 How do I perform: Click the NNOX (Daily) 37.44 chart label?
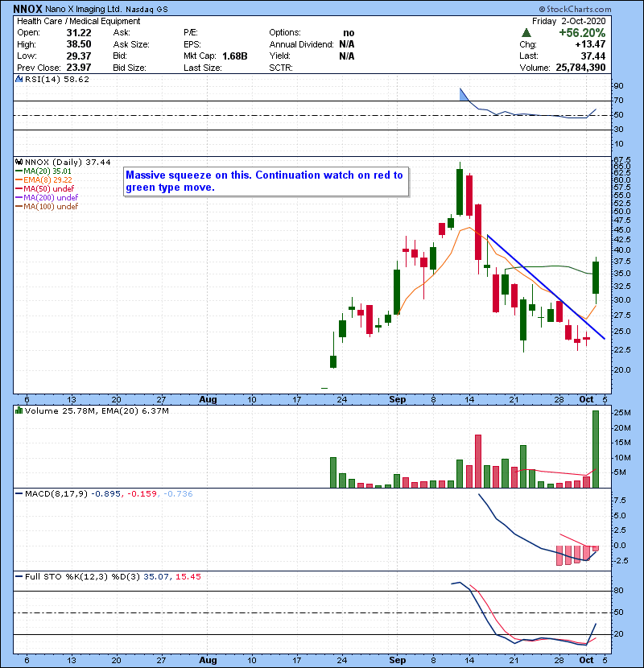click(x=68, y=163)
